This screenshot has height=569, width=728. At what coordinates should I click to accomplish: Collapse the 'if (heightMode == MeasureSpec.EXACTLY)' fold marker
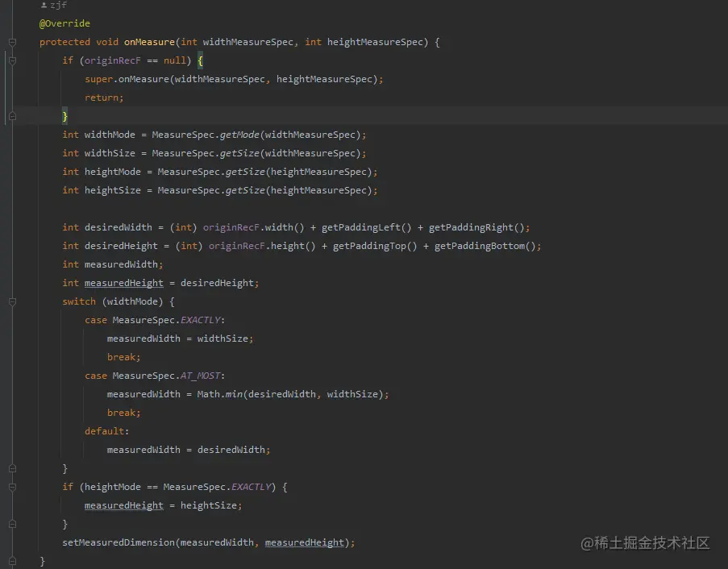pyautogui.click(x=13, y=487)
